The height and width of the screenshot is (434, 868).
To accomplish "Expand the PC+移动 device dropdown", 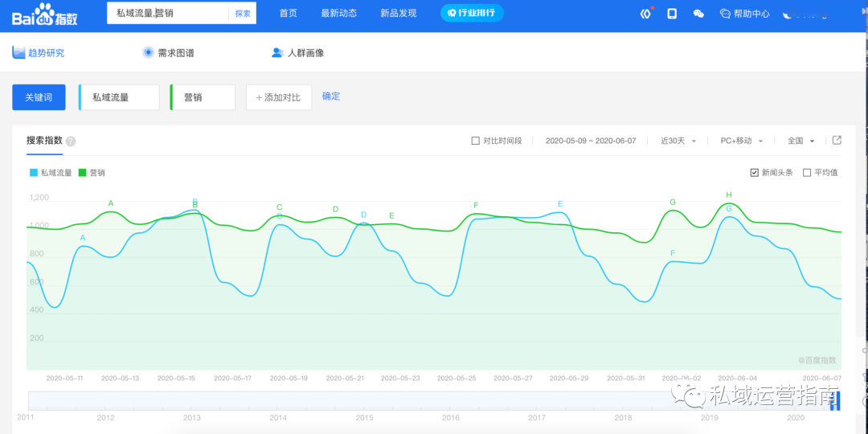I will (742, 141).
